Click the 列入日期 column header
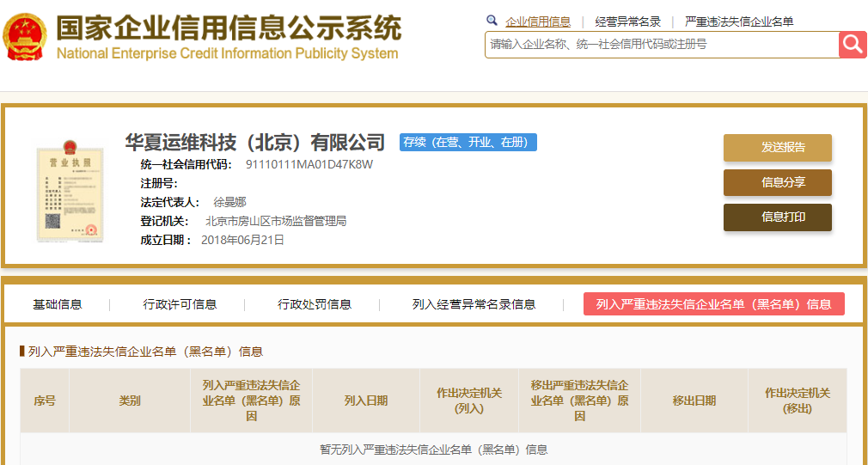 (366, 401)
